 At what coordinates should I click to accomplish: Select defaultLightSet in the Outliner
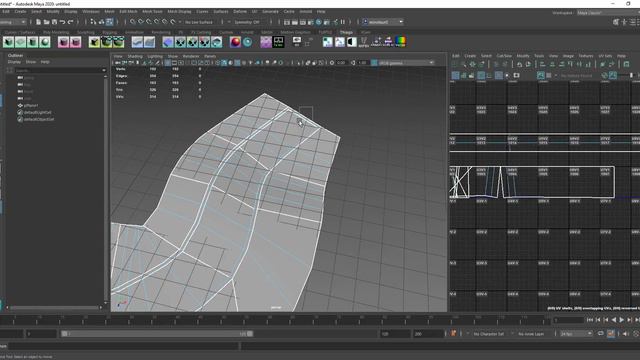click(38, 112)
